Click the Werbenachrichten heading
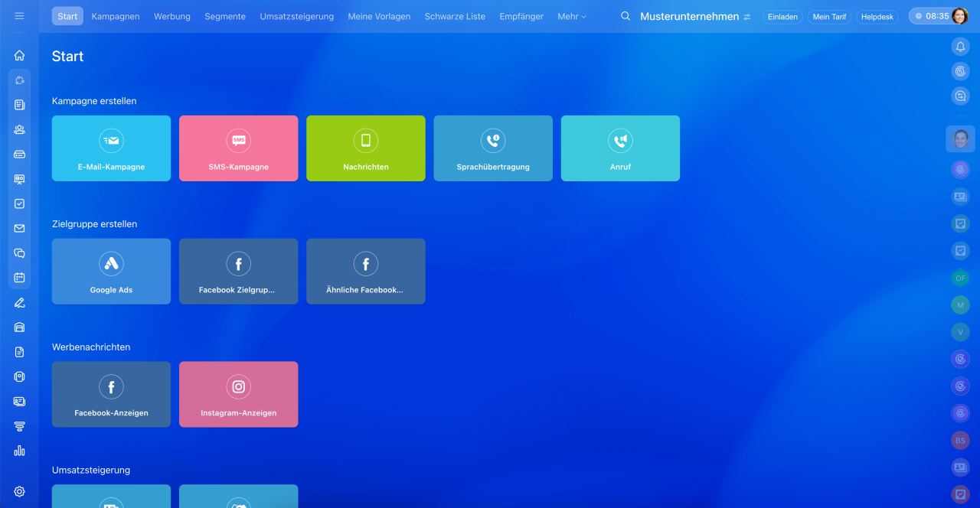The height and width of the screenshot is (508, 980). pyautogui.click(x=91, y=347)
